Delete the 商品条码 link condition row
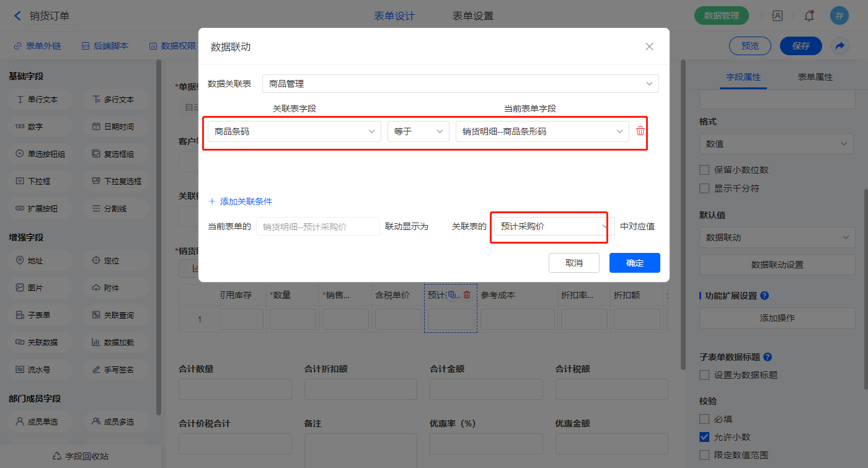868x468 pixels. (x=640, y=131)
